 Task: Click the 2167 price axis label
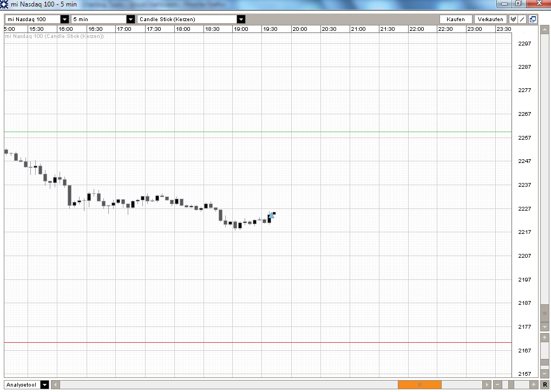point(524,350)
